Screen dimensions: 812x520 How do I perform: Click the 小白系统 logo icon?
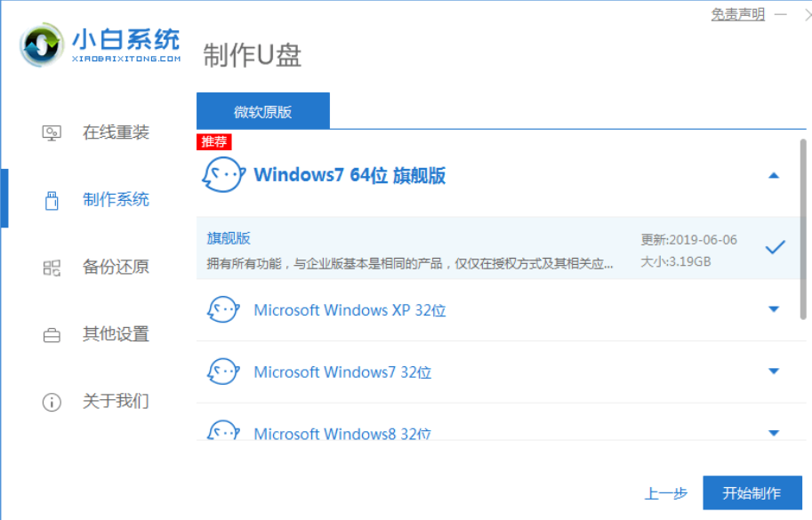tap(44, 43)
